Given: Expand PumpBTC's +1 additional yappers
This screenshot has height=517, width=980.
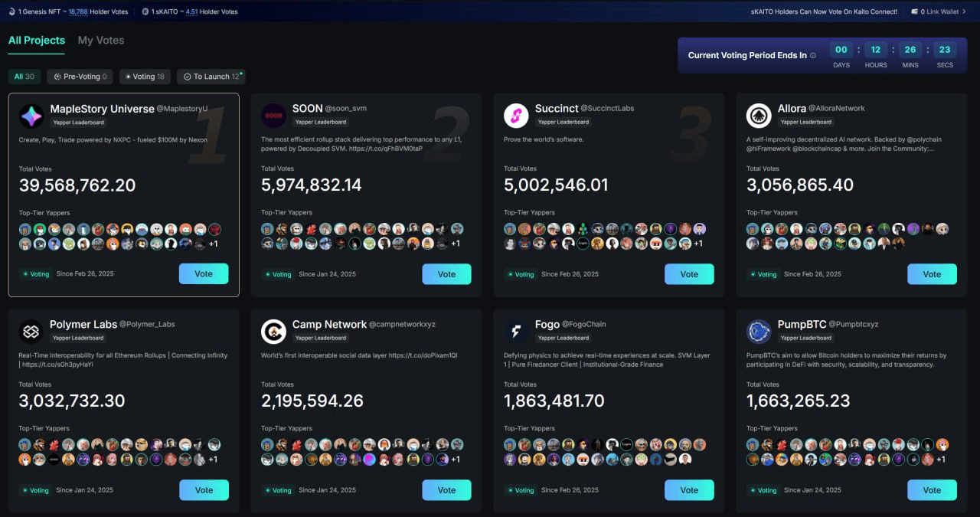Looking at the screenshot, I should [x=941, y=460].
